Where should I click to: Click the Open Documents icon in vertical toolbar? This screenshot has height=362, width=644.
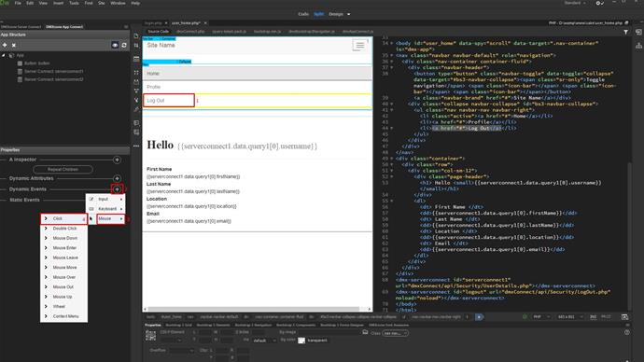[x=136, y=36]
